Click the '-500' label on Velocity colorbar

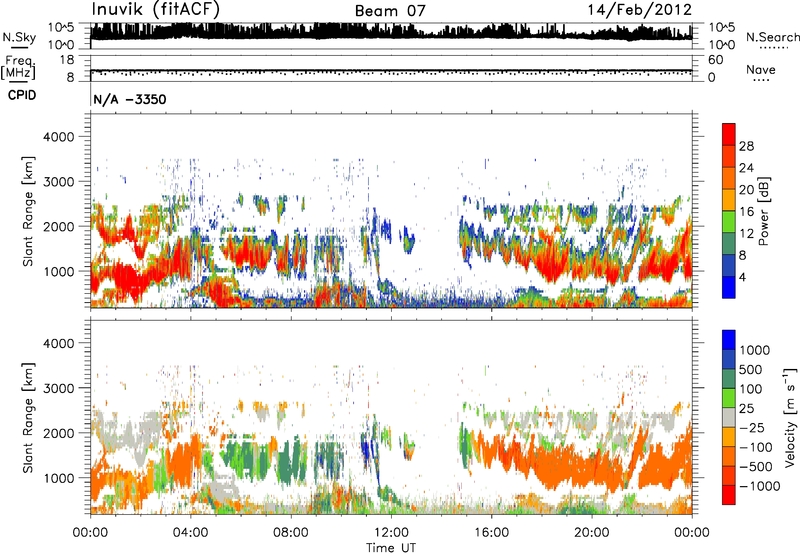coord(757,467)
